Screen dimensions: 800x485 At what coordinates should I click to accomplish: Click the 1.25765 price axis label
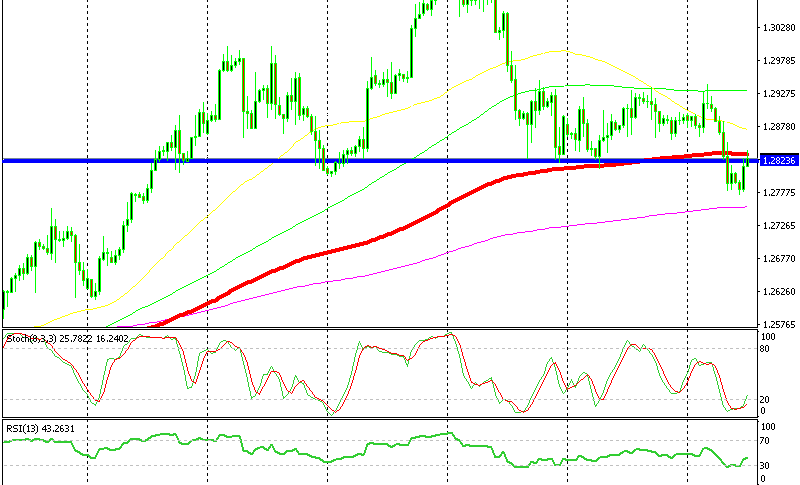[x=779, y=325]
